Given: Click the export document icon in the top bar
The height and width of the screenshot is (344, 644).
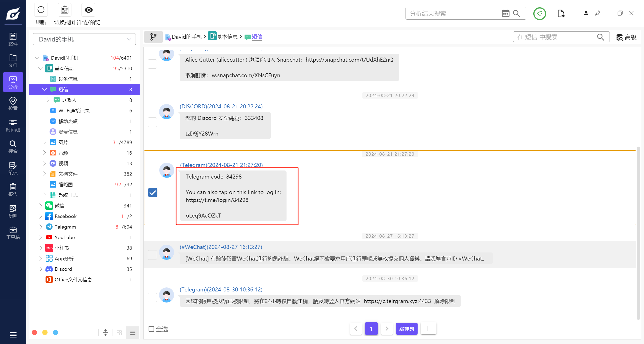Looking at the screenshot, I should (561, 14).
